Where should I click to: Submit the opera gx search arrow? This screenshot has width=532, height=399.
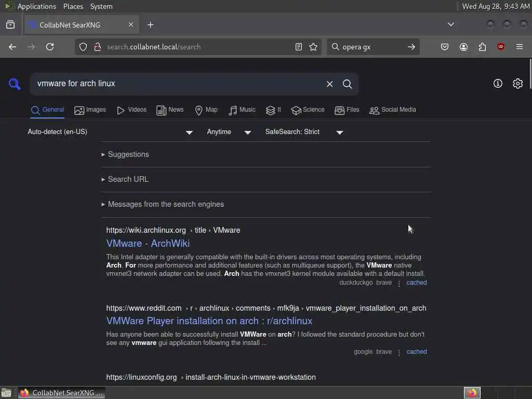pyautogui.click(x=411, y=47)
